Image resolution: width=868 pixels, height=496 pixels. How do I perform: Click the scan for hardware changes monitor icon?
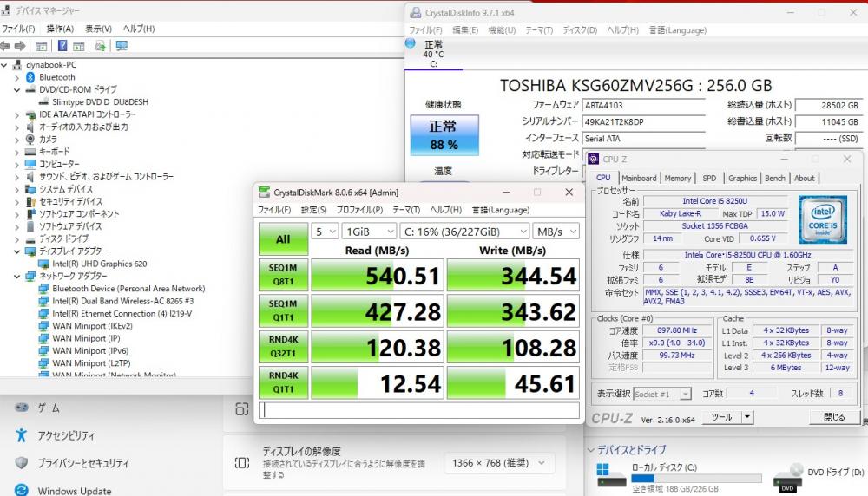(x=122, y=46)
